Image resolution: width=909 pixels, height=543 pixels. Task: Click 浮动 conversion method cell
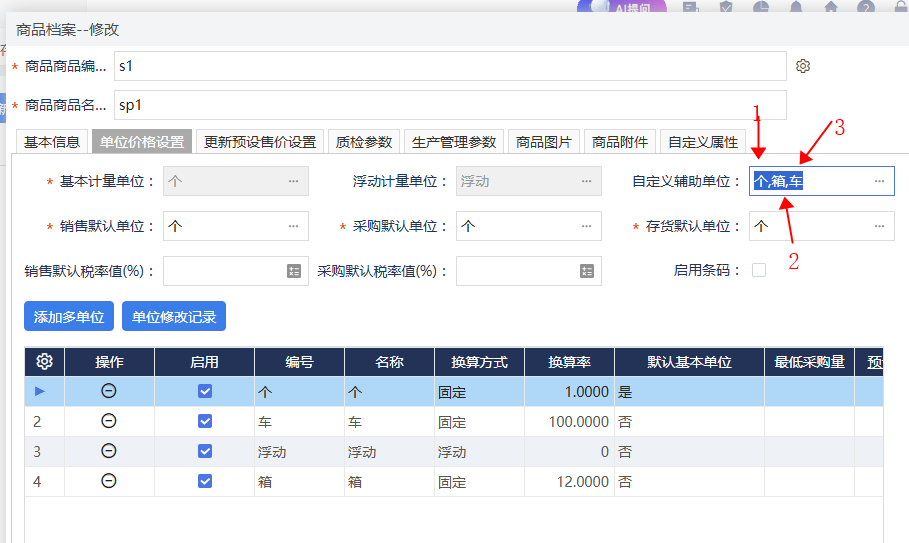[x=479, y=452]
